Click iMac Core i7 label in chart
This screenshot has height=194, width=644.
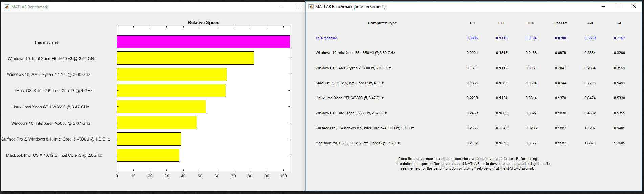(54, 91)
